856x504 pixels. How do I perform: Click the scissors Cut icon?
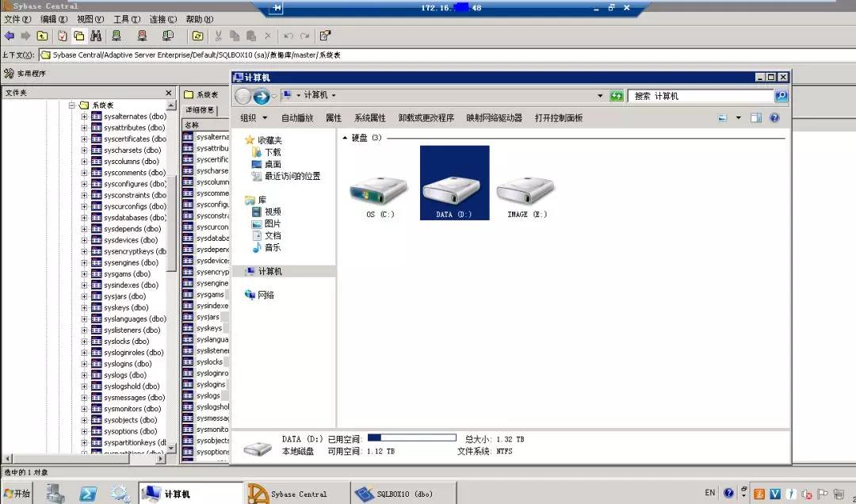[219, 36]
